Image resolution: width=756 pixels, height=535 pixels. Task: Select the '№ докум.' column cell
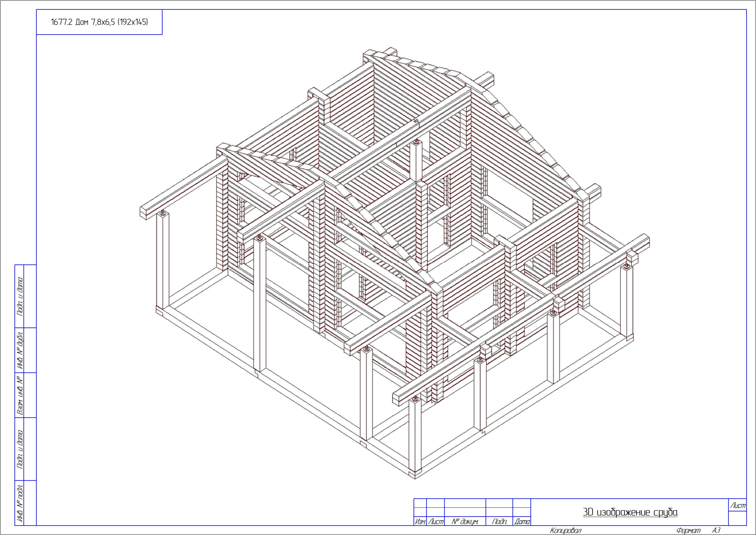coord(465,521)
